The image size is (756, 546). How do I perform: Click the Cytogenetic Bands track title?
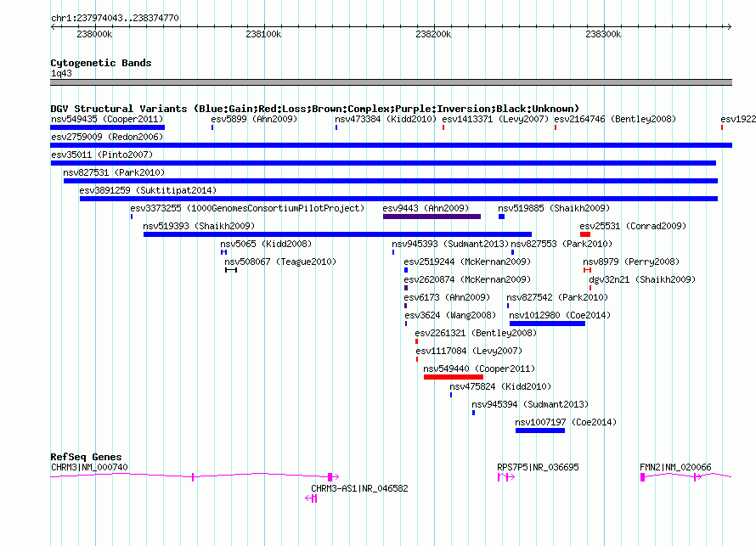[101, 63]
